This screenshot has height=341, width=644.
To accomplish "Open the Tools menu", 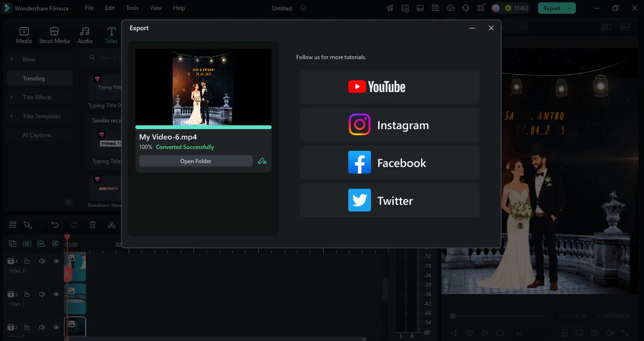I will pos(132,8).
